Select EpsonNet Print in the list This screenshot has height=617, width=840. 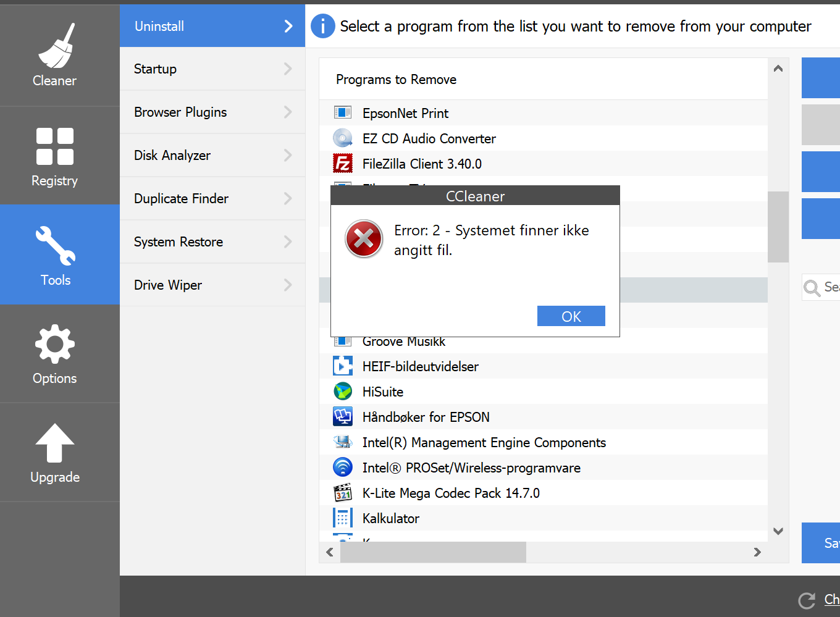544,112
